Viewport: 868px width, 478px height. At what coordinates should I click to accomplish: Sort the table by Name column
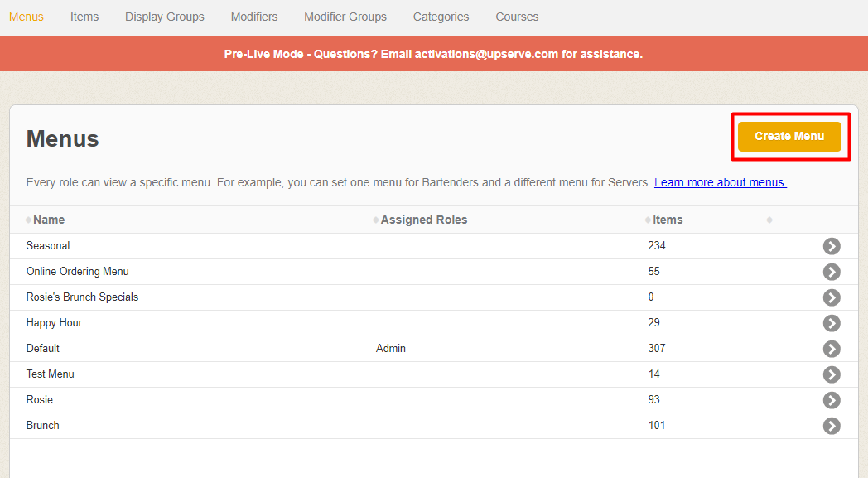(x=48, y=220)
